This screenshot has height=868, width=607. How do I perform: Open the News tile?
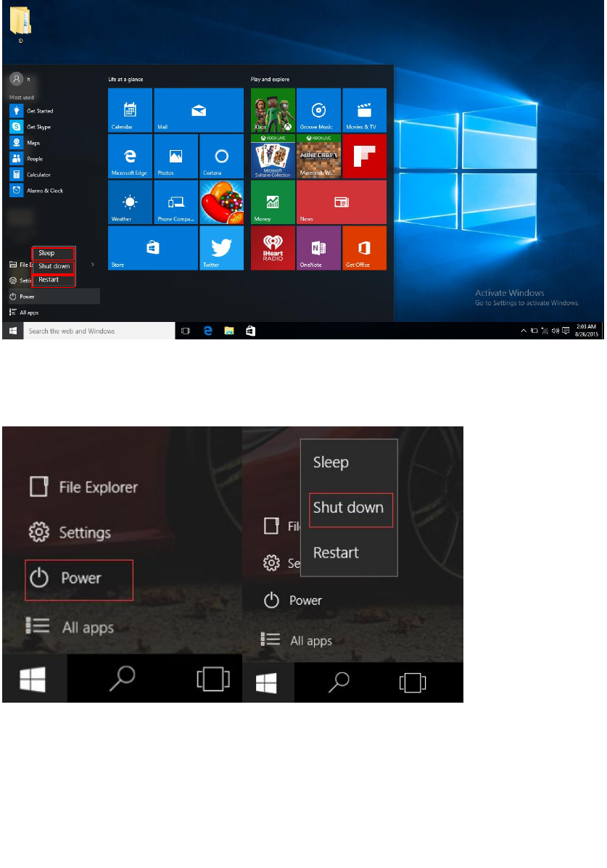(x=342, y=202)
